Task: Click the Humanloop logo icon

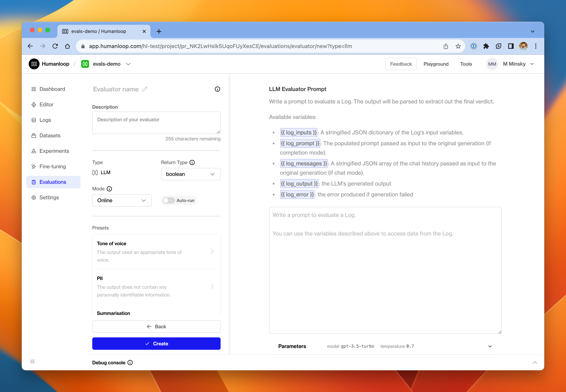Action: coord(34,64)
